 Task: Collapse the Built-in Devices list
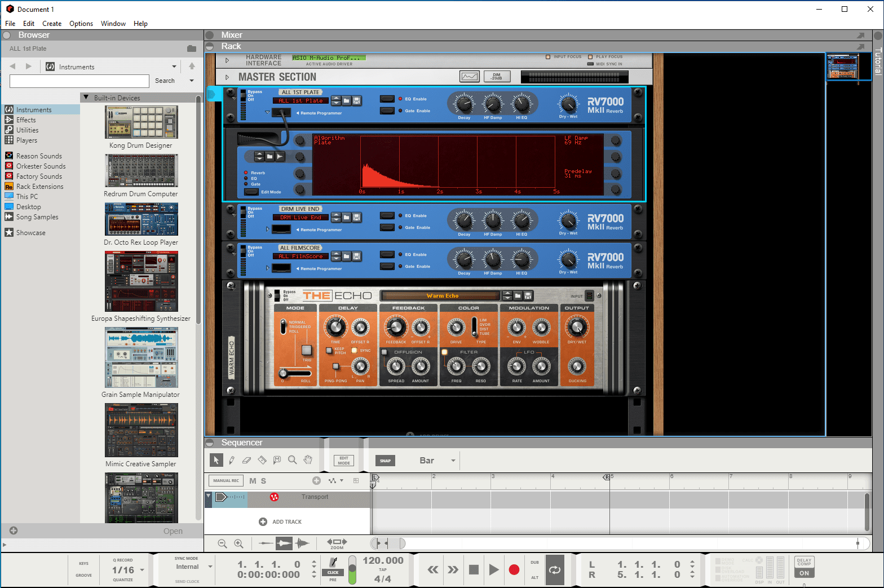pyautogui.click(x=86, y=98)
